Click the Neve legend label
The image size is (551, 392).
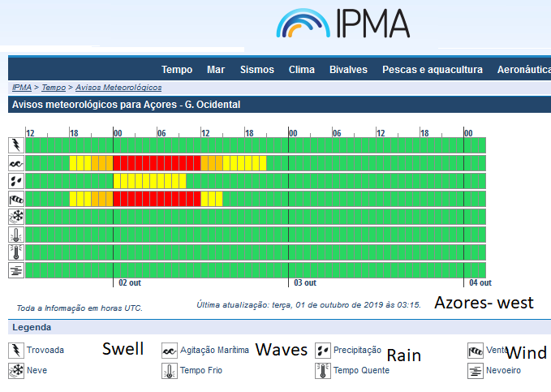pyautogui.click(x=37, y=371)
